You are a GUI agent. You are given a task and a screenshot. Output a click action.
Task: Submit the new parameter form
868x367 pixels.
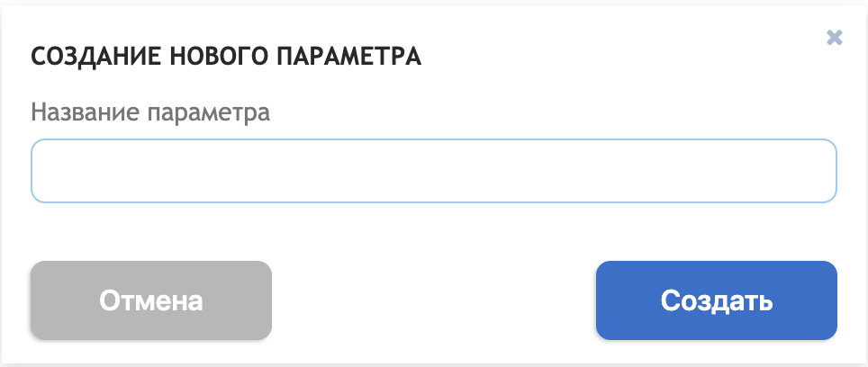click(717, 300)
